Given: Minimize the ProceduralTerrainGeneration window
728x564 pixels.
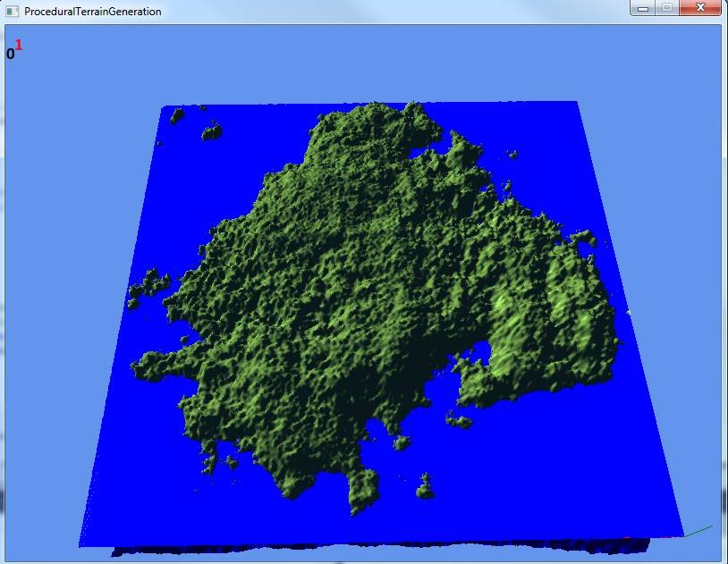Looking at the screenshot, I should (x=640, y=8).
